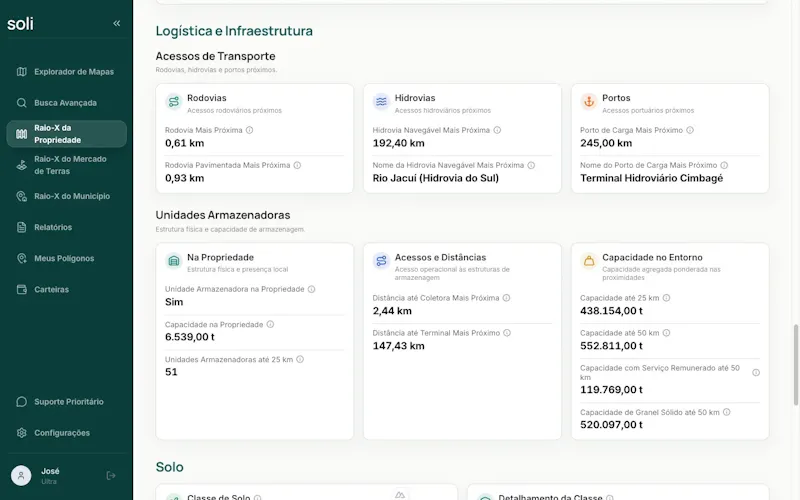
Task: Show info for Rodovia Mais Próxima
Action: (249, 130)
